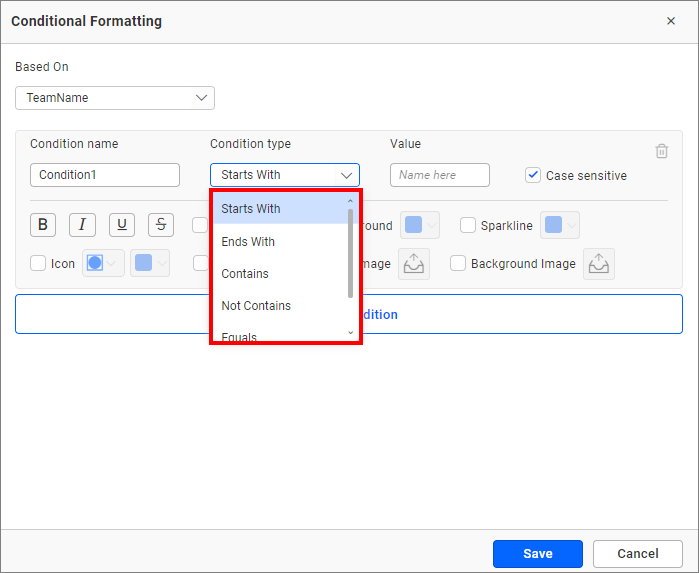Cancel the conditional formatting dialog
699x573 pixels.
click(637, 554)
